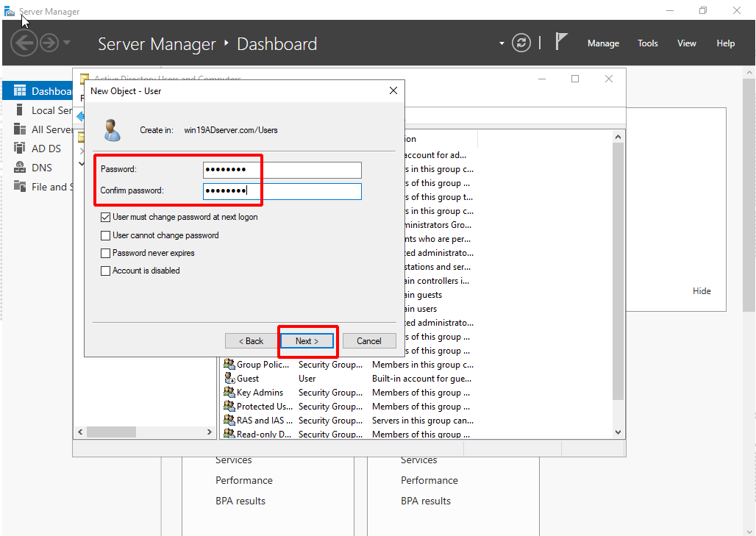Image resolution: width=756 pixels, height=536 pixels.
Task: Click the object list vertical scrollbar thumb
Action: tap(618, 271)
